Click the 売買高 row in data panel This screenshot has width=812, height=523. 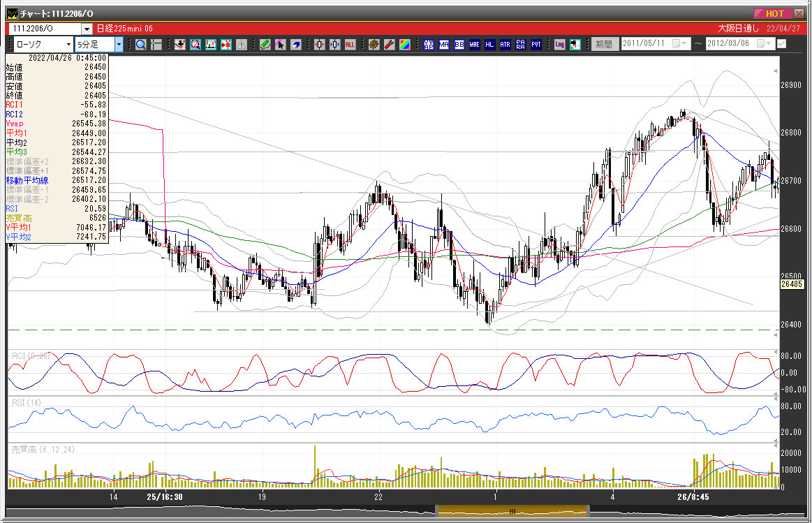click(56, 218)
